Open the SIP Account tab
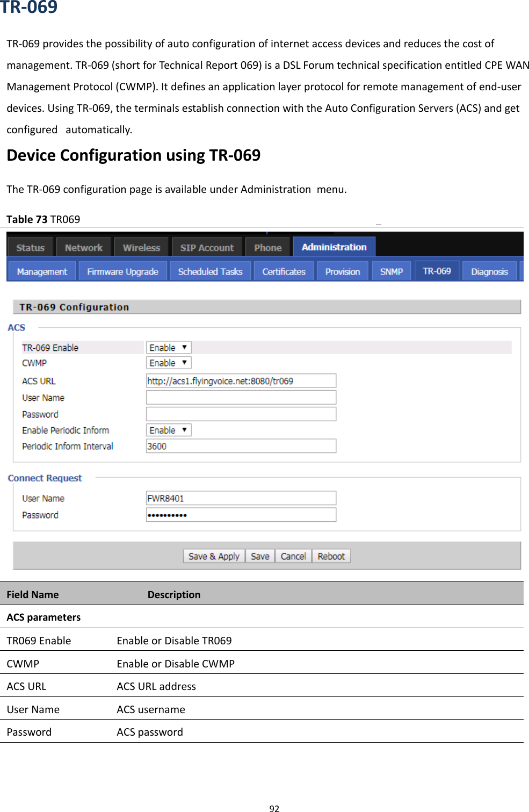Screen dimensions: 529x812 pos(207,247)
